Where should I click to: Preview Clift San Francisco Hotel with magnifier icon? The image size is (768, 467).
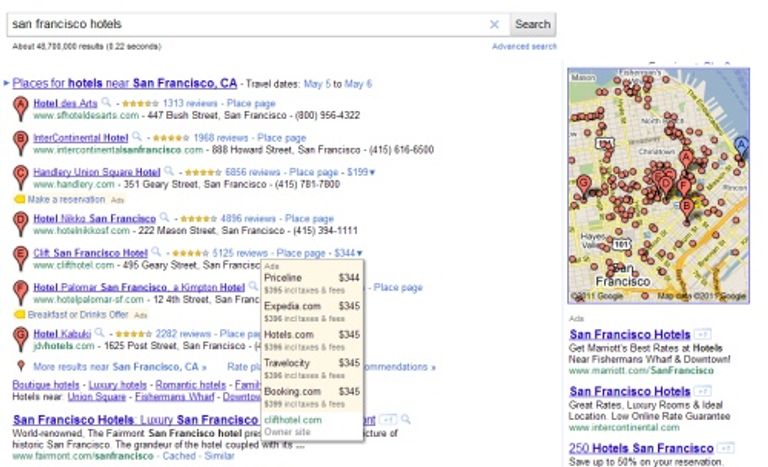(x=156, y=252)
